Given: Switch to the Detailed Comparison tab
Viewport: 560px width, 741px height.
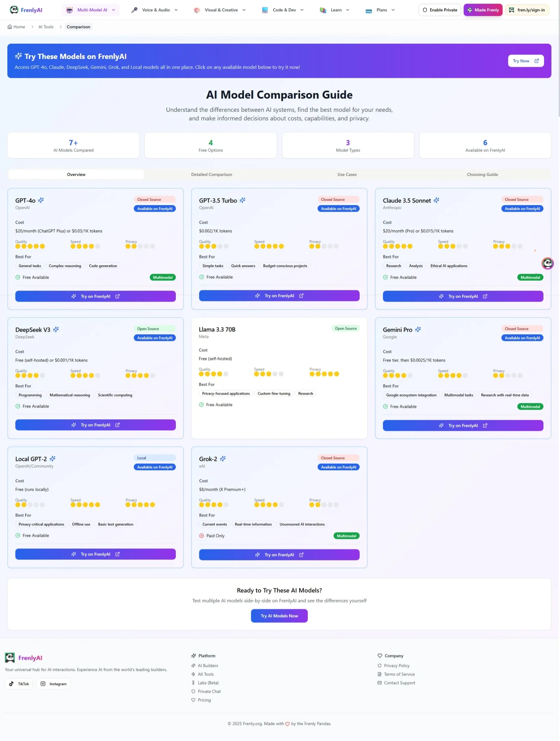Looking at the screenshot, I should [x=211, y=174].
